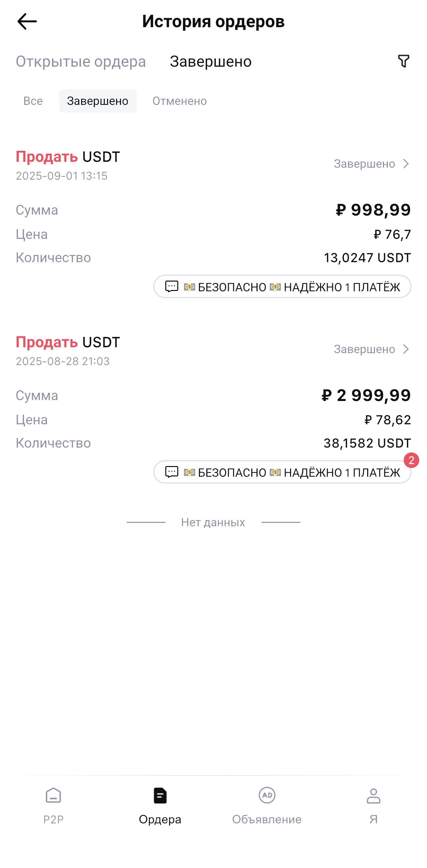
Task: Expand the 2025-09-01 order via chevron
Action: point(406,164)
